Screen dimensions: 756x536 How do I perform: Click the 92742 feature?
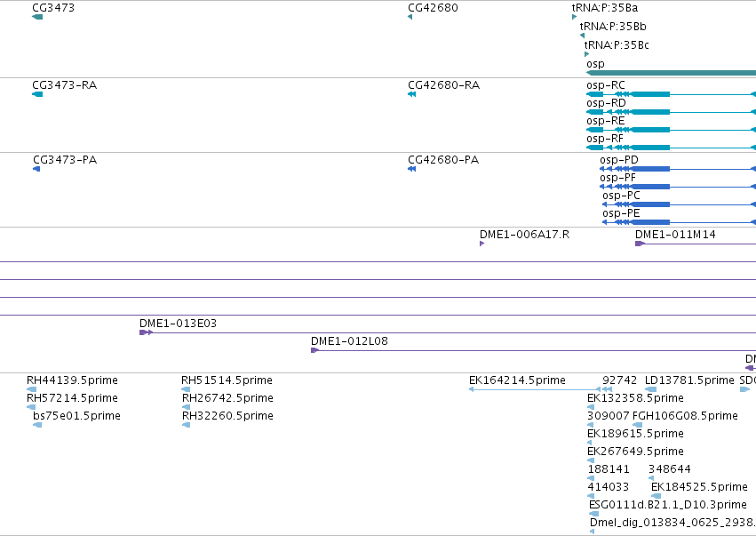click(608, 389)
